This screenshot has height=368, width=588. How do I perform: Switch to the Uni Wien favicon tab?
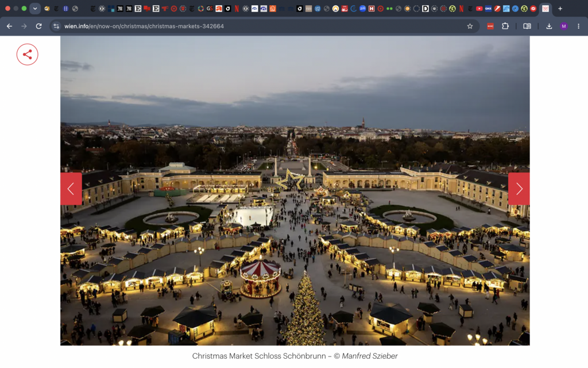click(318, 8)
